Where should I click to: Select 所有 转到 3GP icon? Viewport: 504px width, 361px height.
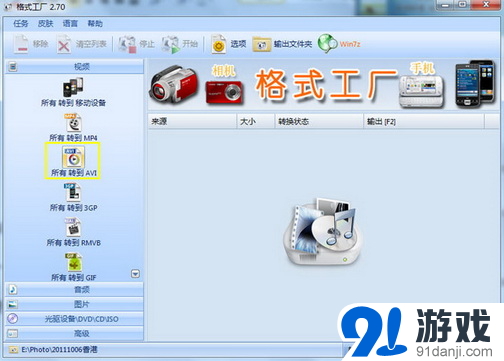(73, 192)
